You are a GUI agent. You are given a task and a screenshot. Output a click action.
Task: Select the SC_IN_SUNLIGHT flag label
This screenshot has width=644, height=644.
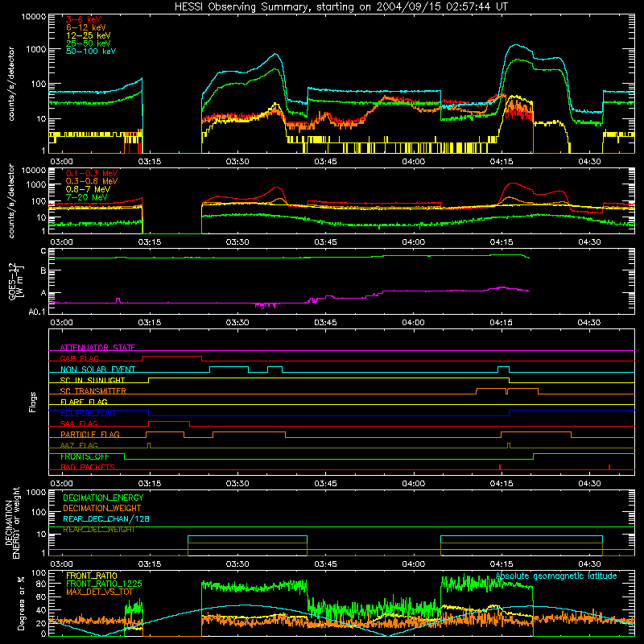point(93,380)
